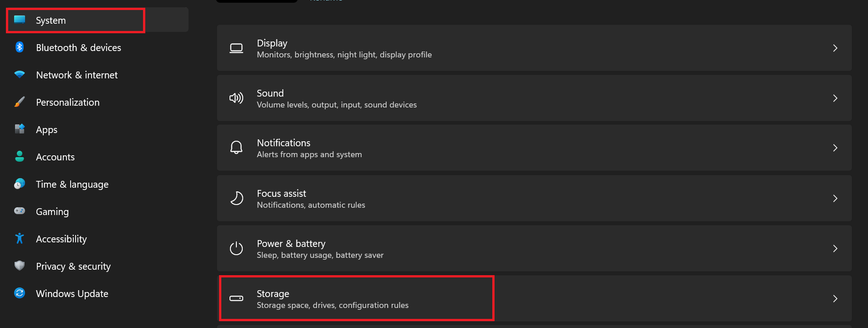Select System in the sidebar
The height and width of the screenshot is (328, 868).
97,20
